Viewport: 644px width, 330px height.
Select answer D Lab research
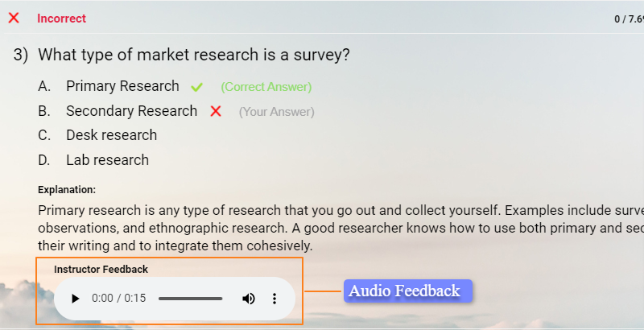(107, 160)
